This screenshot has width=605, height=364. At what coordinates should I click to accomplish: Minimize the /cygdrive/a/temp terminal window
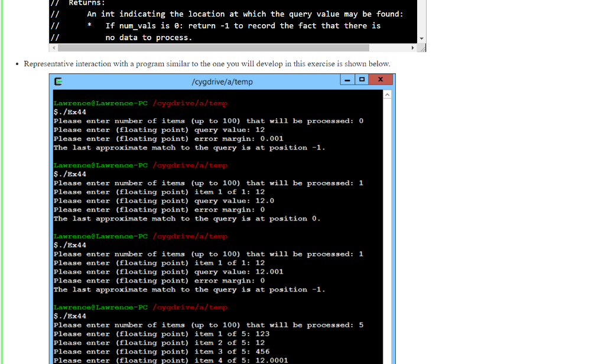[347, 80]
